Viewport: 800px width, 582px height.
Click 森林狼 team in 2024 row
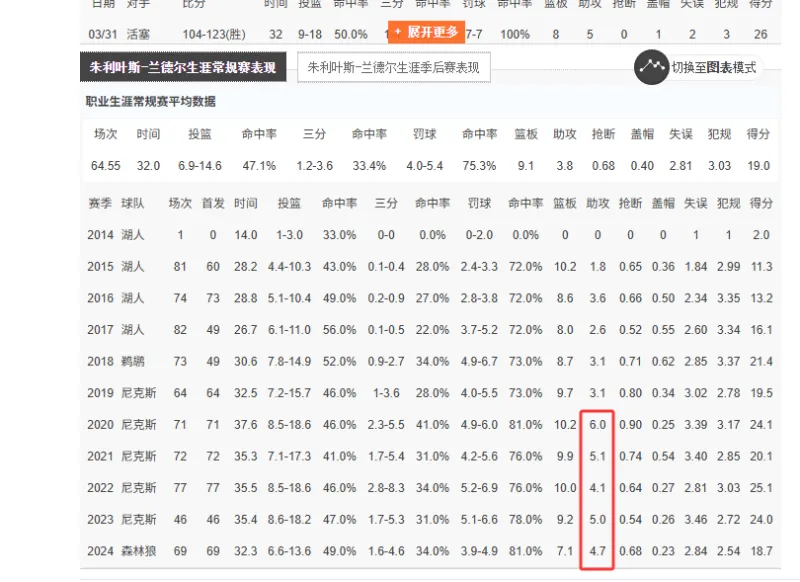pos(139,551)
